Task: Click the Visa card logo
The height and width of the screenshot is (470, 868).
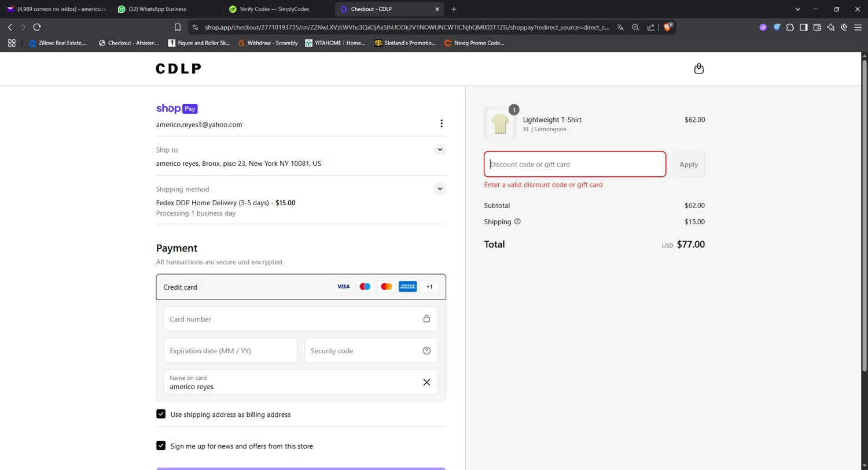Action: coord(343,287)
